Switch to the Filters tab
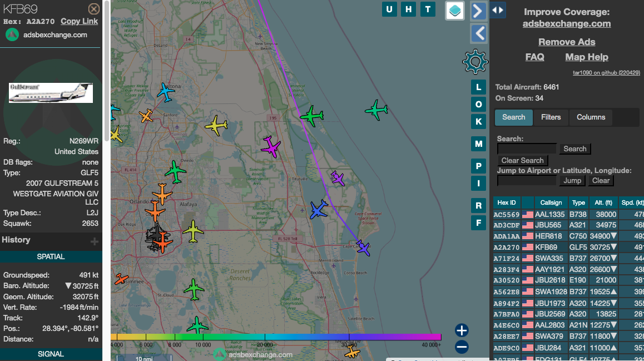644x361 pixels. point(551,117)
